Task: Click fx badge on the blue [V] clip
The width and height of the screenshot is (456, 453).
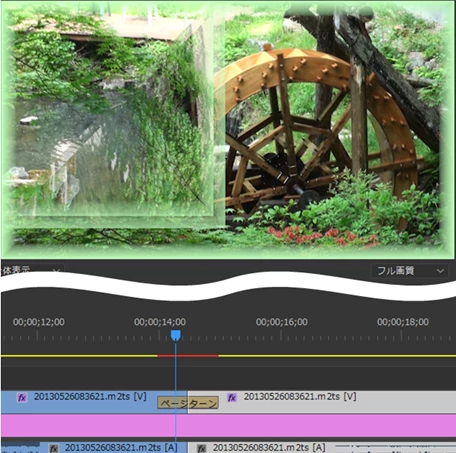Action: point(22,397)
